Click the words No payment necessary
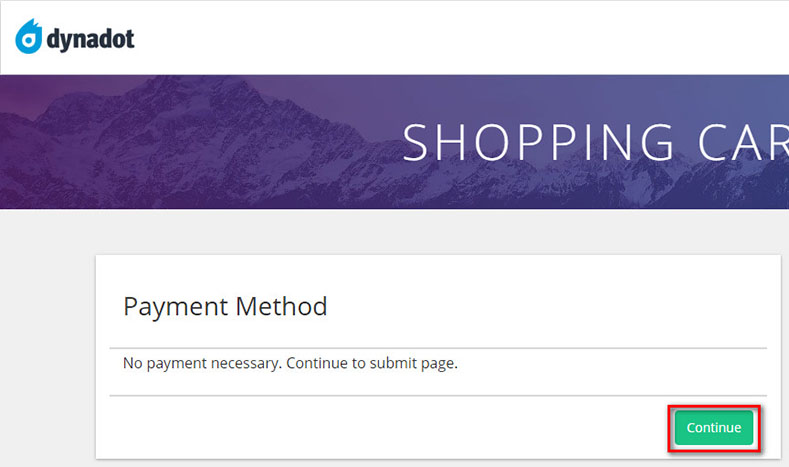 pos(201,363)
